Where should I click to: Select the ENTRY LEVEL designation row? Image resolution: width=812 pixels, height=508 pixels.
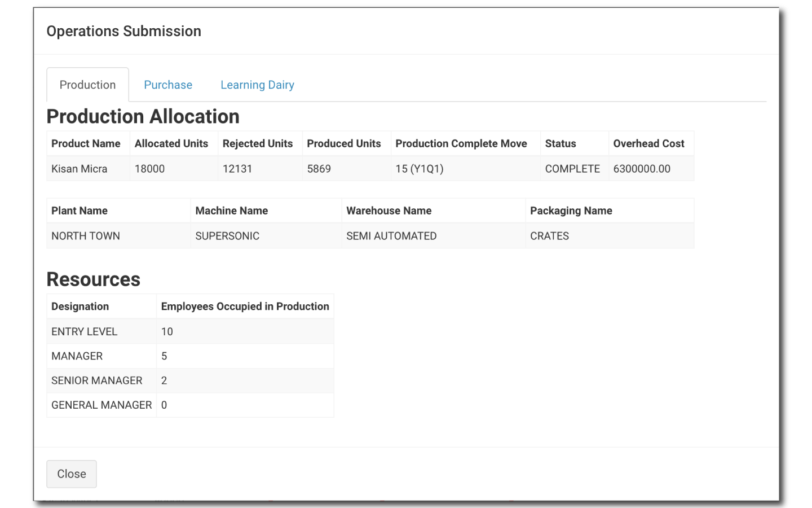(84, 331)
